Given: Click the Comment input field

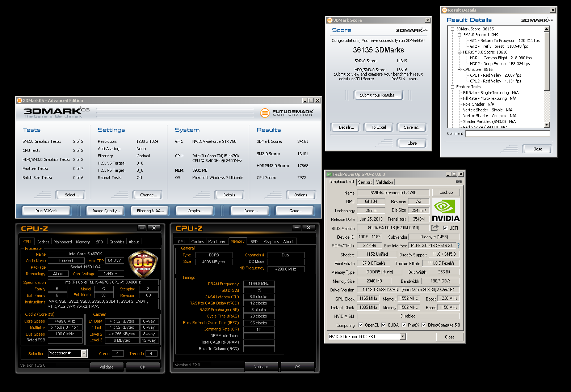Looking at the screenshot, I should coord(508,133).
